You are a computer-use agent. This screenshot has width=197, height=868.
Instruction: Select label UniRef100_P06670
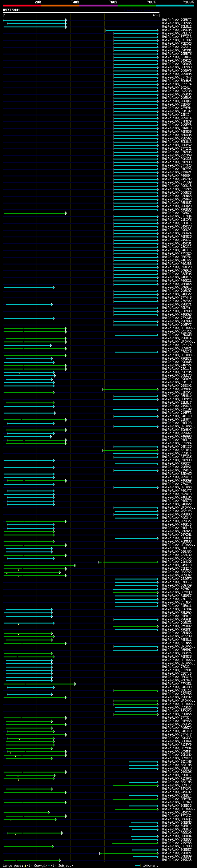coord(176,728)
